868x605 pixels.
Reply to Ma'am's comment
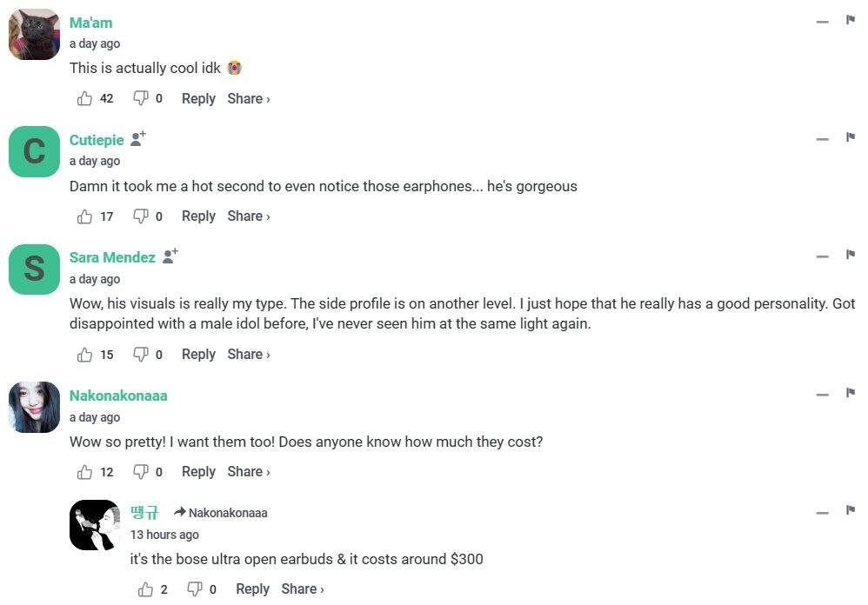tap(198, 98)
